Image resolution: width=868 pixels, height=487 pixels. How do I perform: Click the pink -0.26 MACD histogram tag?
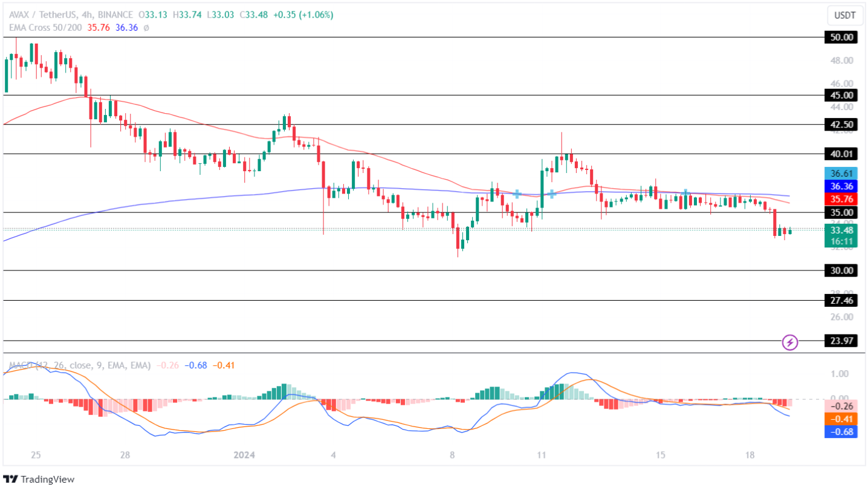click(x=841, y=407)
